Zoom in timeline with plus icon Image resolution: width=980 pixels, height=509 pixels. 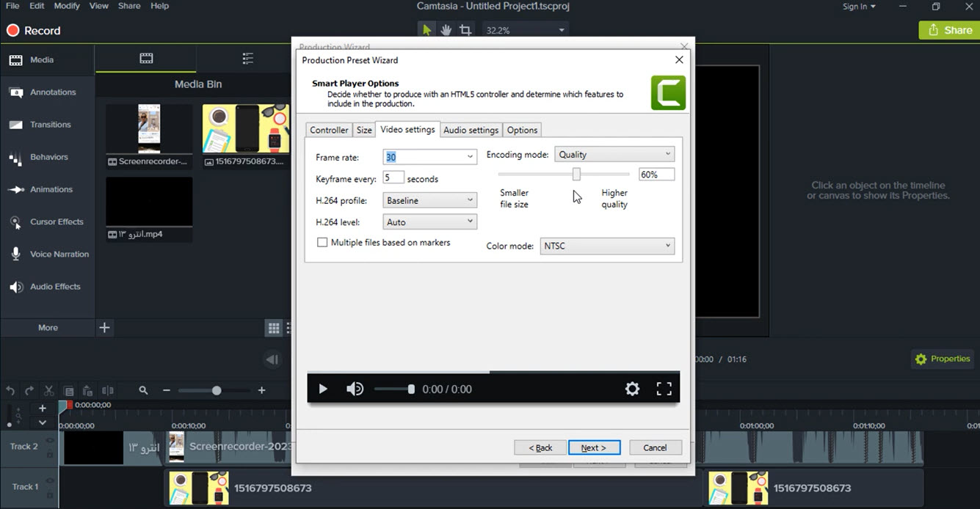(261, 391)
